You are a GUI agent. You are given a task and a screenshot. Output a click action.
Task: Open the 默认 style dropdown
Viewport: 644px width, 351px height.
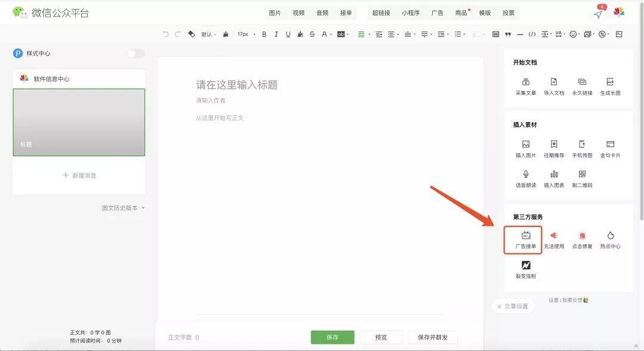click(x=207, y=34)
